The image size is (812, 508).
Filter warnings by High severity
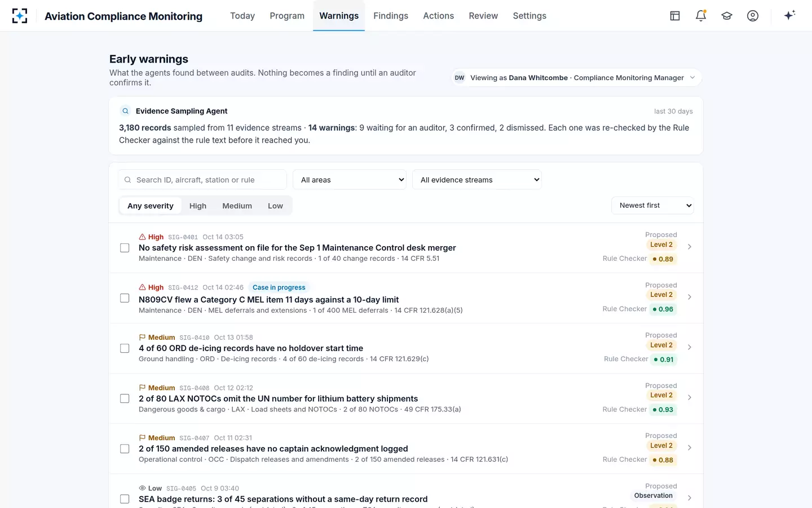(x=198, y=206)
